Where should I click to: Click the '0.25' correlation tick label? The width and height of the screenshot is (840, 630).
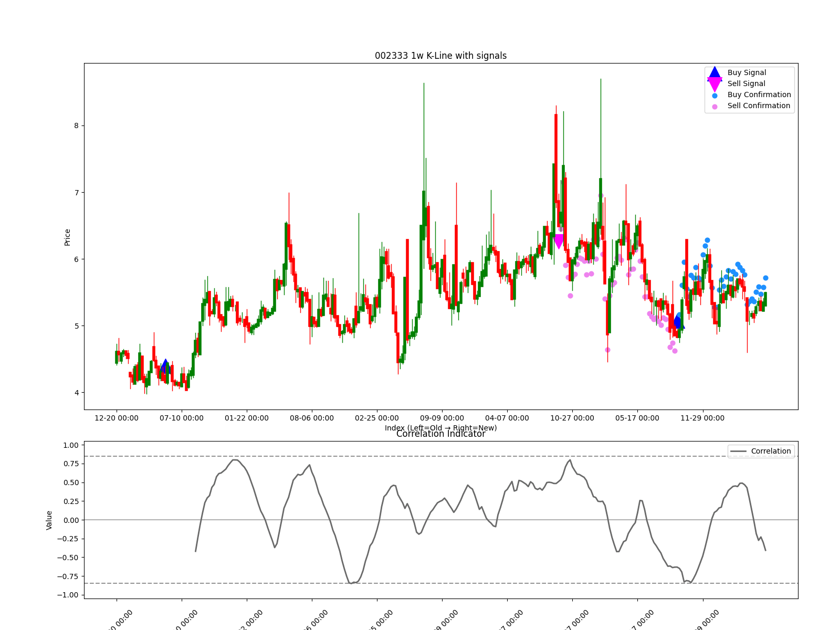70,501
